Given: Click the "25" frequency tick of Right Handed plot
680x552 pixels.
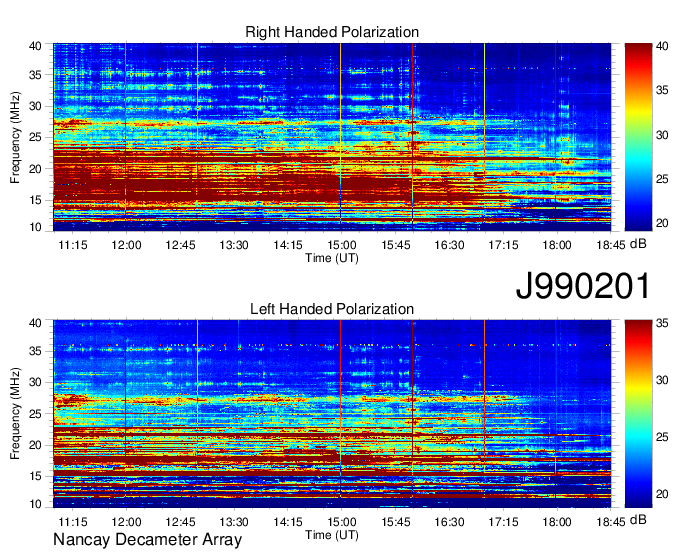Looking at the screenshot, I should [x=35, y=138].
